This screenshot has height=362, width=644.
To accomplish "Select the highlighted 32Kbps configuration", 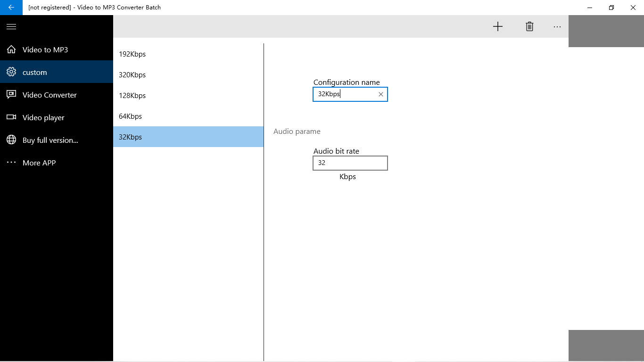I will pos(189,137).
